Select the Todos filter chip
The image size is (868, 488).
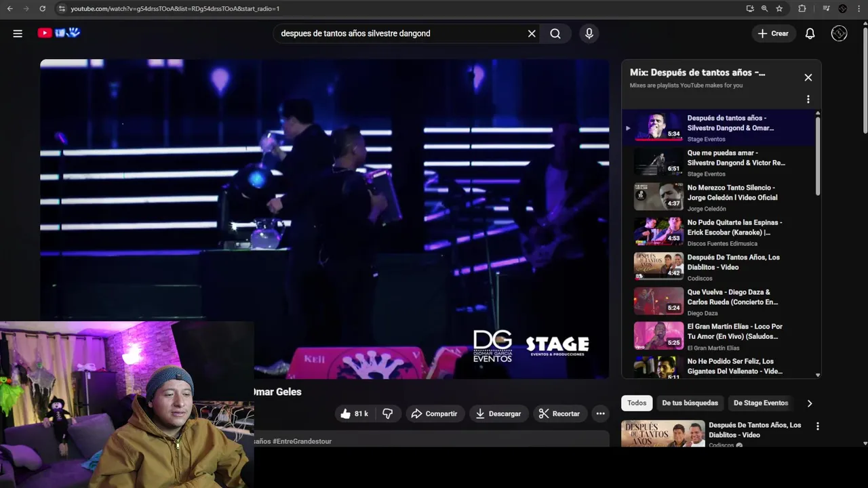coord(637,403)
